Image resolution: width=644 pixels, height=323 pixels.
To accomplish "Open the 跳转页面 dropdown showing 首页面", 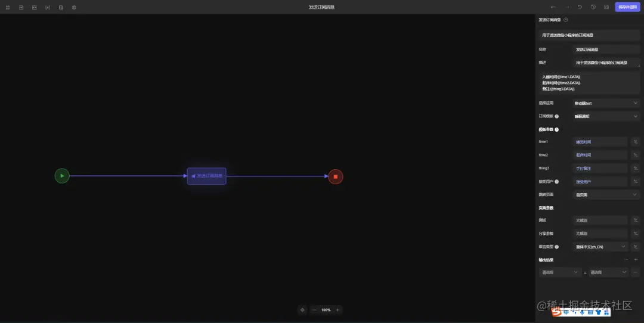I will click(606, 194).
